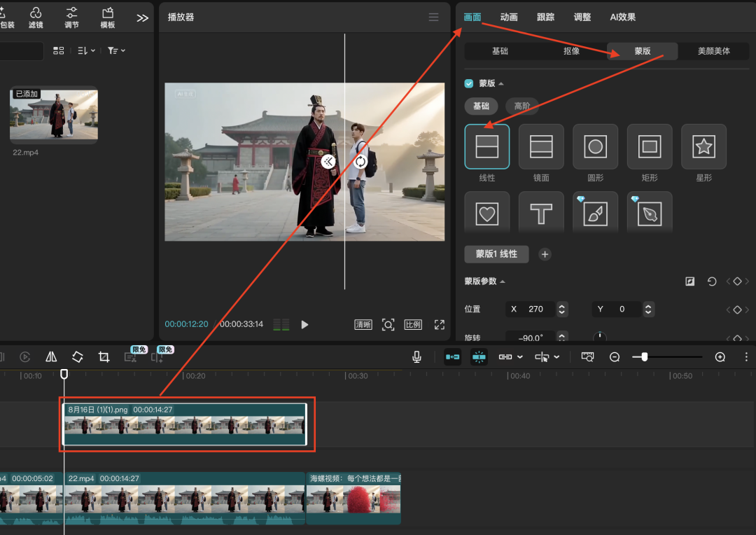Pick the rectangle (矩形) mask shape
The height and width of the screenshot is (535, 756).
(x=650, y=146)
